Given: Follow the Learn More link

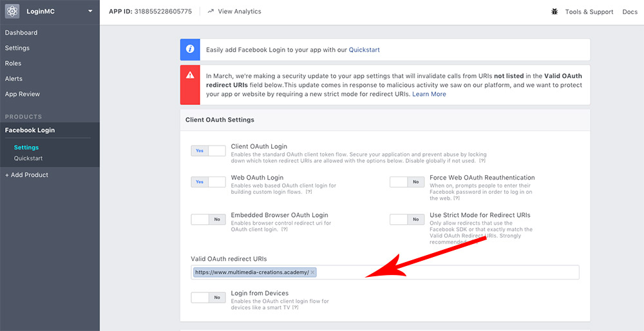Looking at the screenshot, I should [429, 94].
